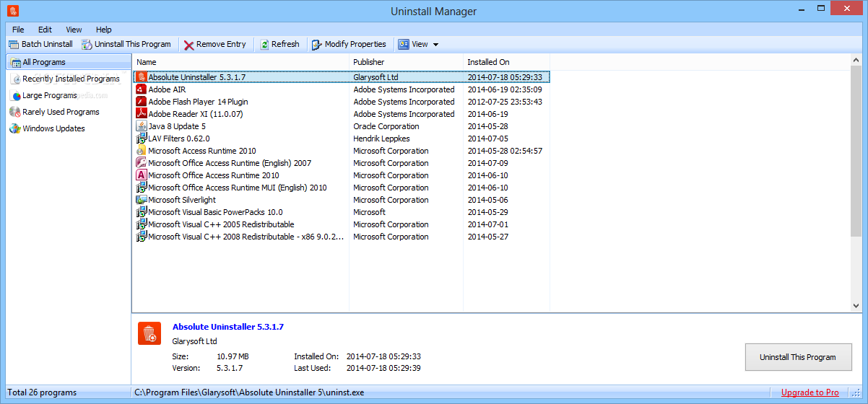
Task: Click the Remove Entry toolbar label
Action: [x=221, y=45]
